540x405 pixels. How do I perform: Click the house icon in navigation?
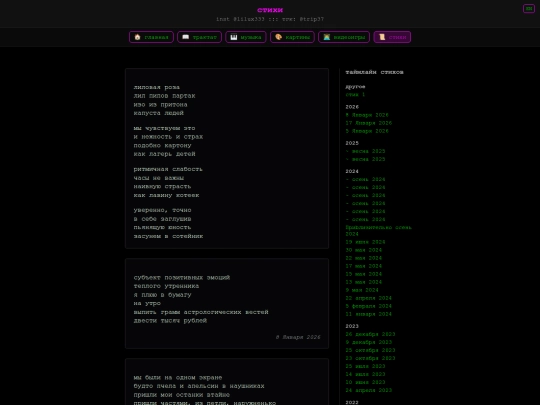pos(137,37)
